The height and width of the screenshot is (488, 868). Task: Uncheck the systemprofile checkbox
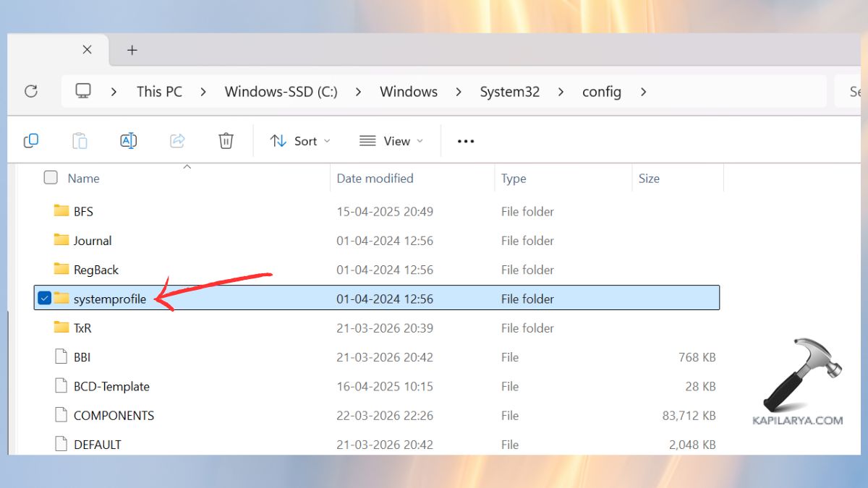[x=44, y=298]
